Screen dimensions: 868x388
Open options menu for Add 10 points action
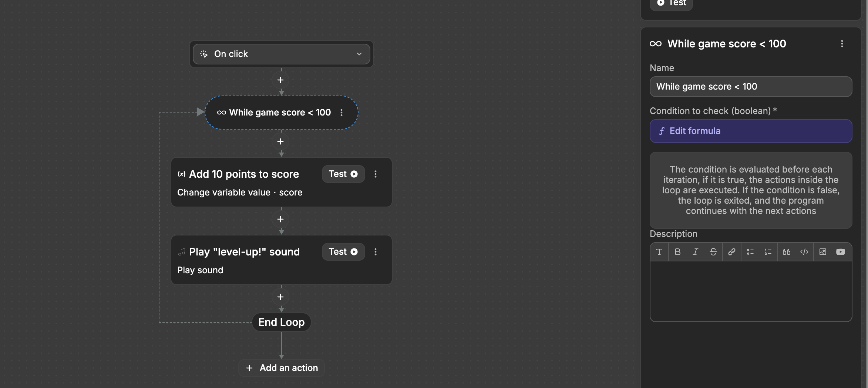pos(376,174)
